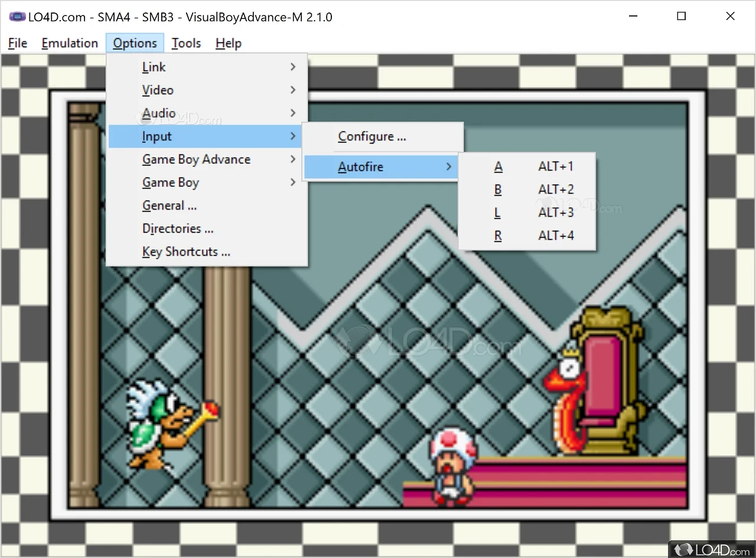Click the ALT+3 shortcut text
Image resolution: width=756 pixels, height=558 pixels.
(556, 213)
